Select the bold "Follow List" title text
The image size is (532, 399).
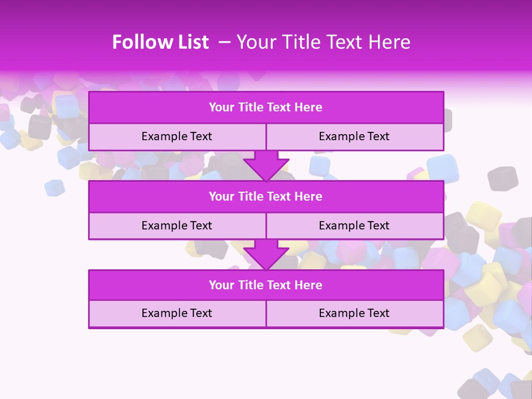161,42
